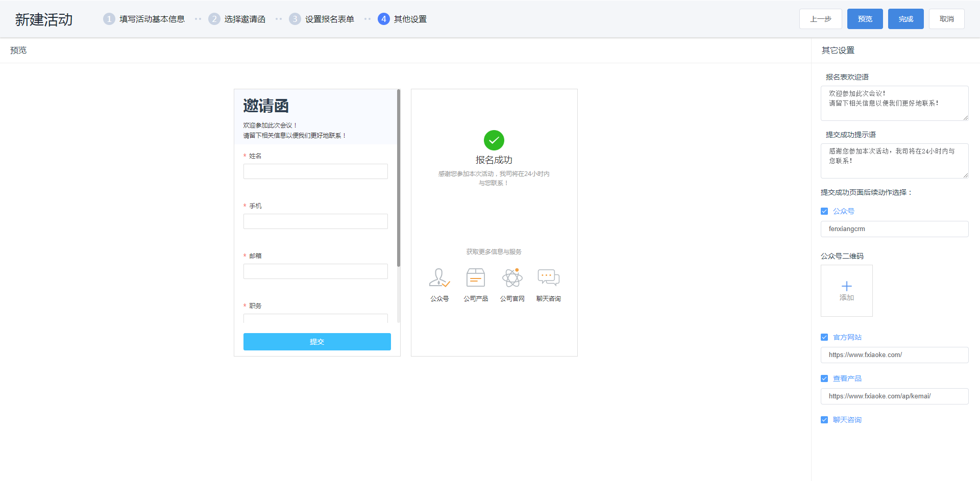
Task: Click the 公众号 icon in success preview
Action: (x=439, y=278)
